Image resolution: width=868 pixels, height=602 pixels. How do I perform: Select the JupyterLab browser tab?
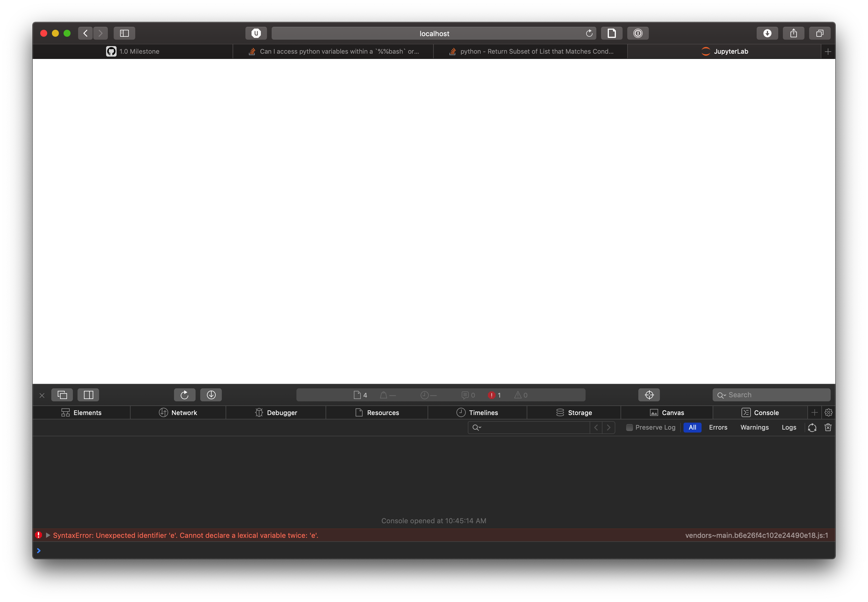click(724, 51)
